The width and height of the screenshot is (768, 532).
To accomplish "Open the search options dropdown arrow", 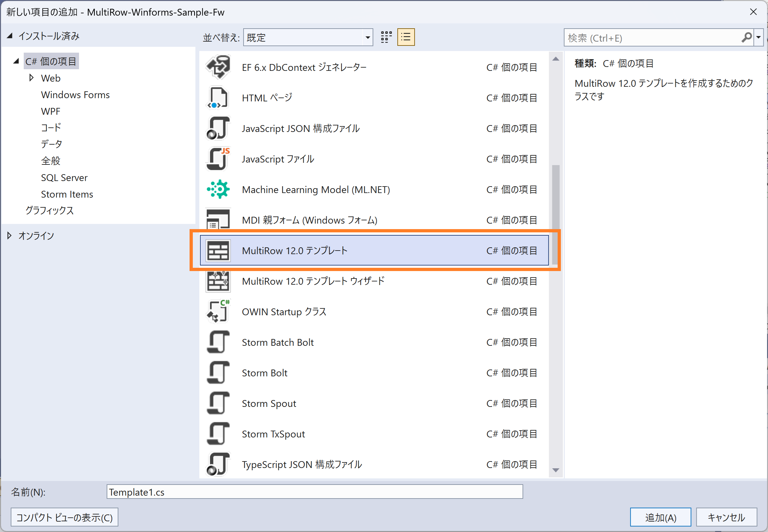I will click(x=759, y=37).
